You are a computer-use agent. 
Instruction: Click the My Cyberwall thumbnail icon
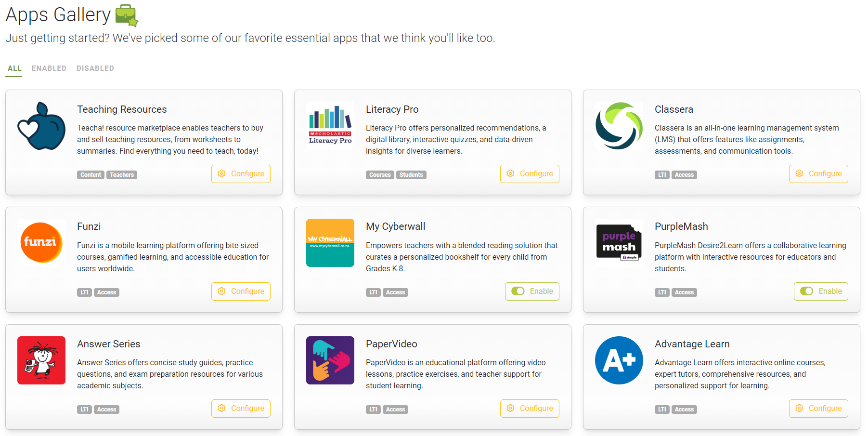coord(330,242)
